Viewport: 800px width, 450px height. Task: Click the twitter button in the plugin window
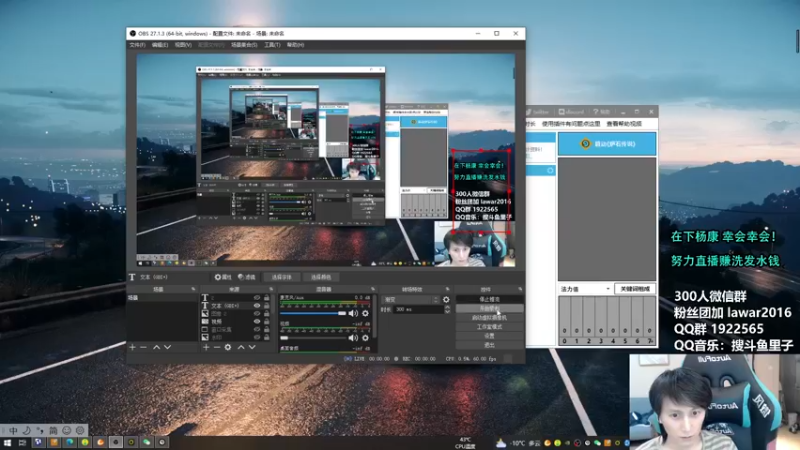coord(538,112)
